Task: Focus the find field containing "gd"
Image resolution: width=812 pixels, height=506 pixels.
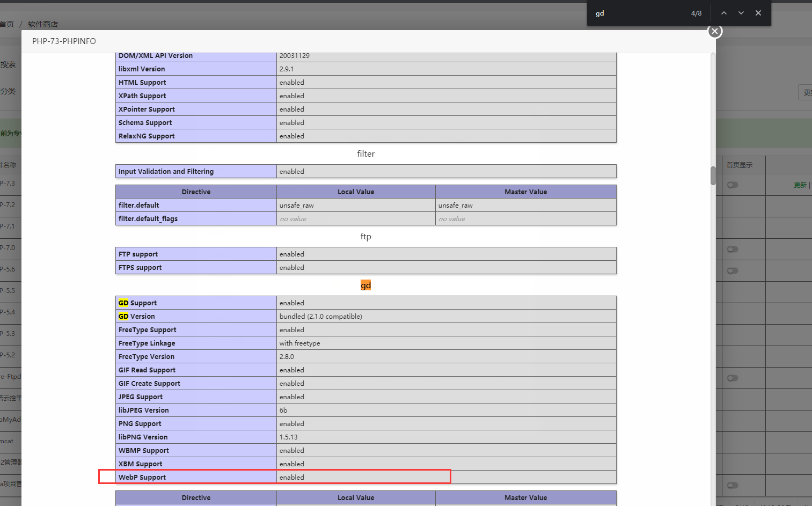Action: pyautogui.click(x=639, y=13)
